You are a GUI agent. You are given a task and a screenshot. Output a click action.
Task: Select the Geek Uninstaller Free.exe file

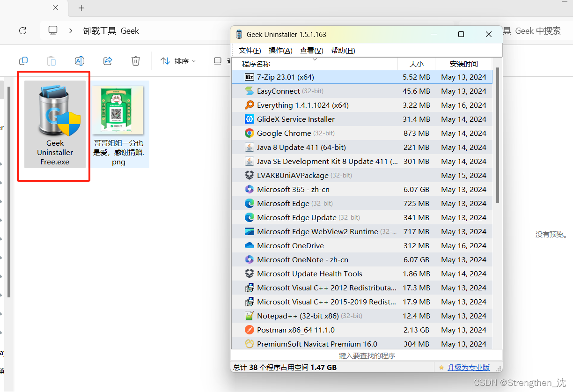point(55,124)
